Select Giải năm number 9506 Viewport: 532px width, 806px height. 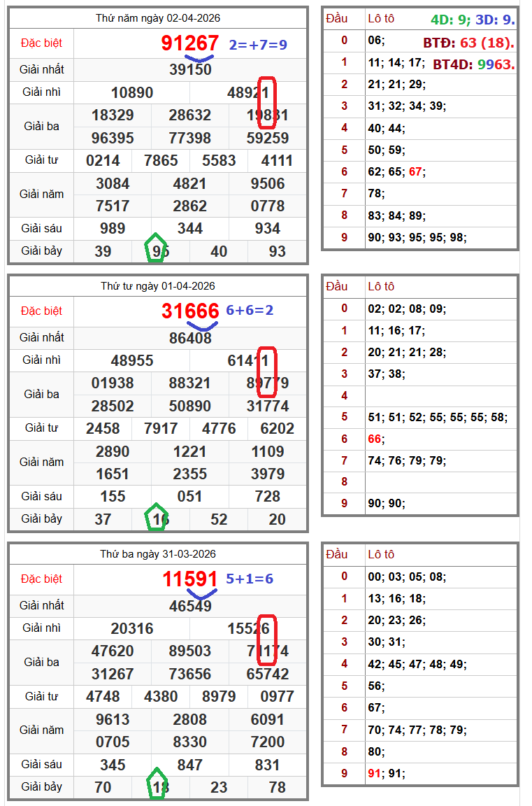[268, 183]
